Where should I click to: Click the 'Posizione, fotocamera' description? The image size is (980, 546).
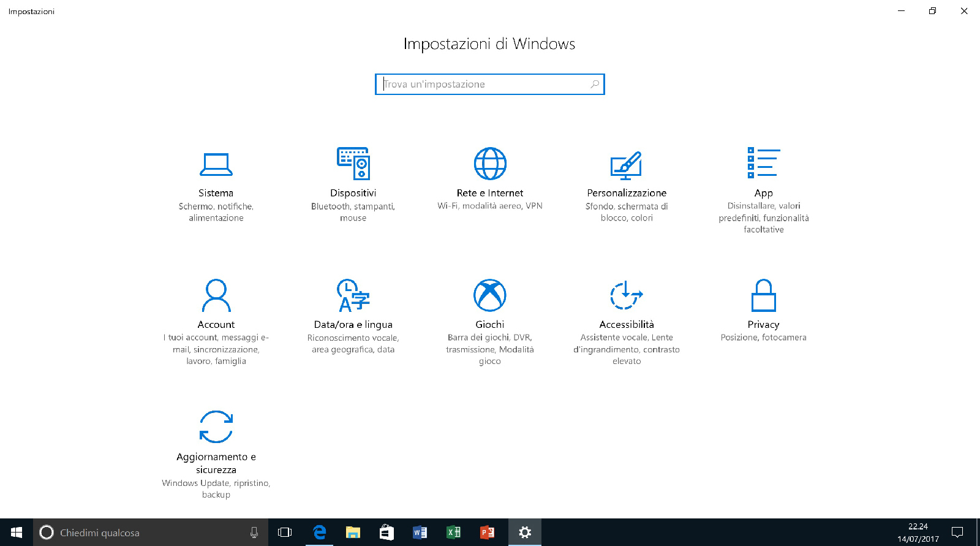point(764,338)
